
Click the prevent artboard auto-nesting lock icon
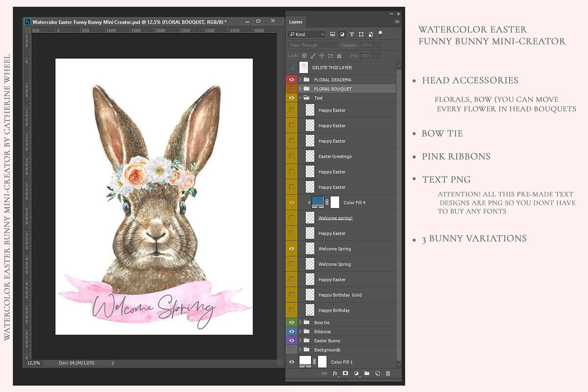331,56
